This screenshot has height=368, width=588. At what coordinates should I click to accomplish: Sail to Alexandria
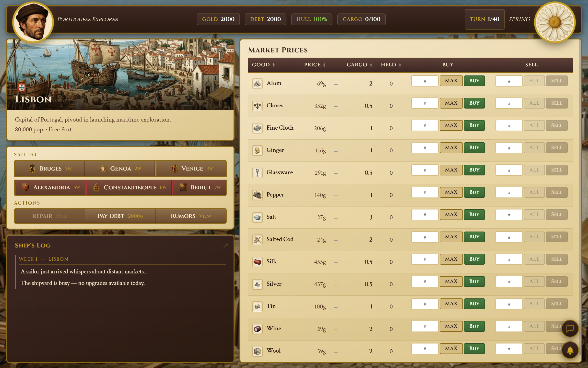click(50, 188)
